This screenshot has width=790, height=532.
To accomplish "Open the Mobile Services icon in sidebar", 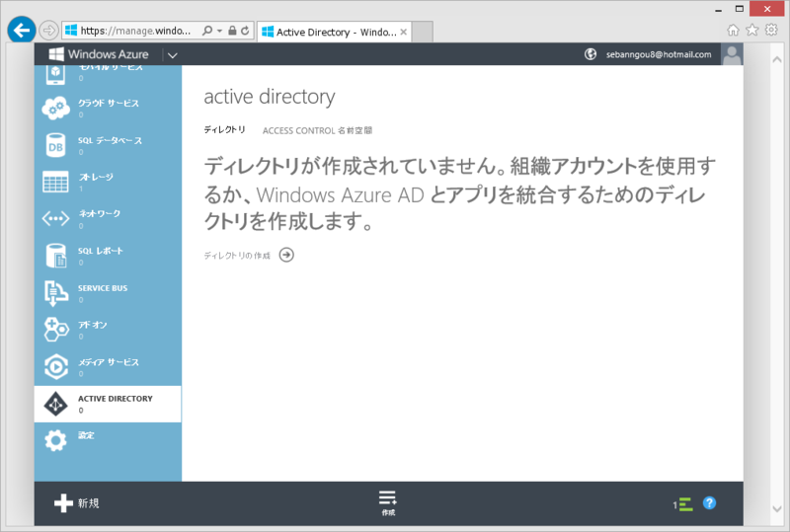I will click(55, 75).
